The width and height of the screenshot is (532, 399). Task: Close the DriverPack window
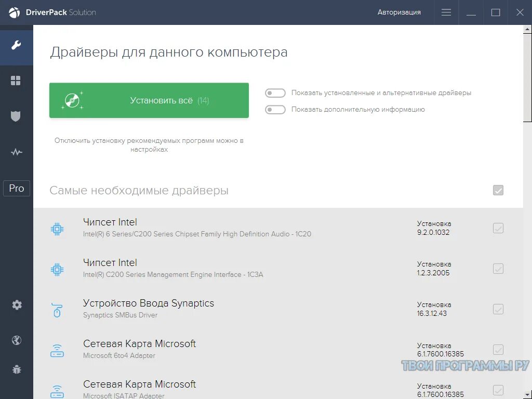pos(520,12)
